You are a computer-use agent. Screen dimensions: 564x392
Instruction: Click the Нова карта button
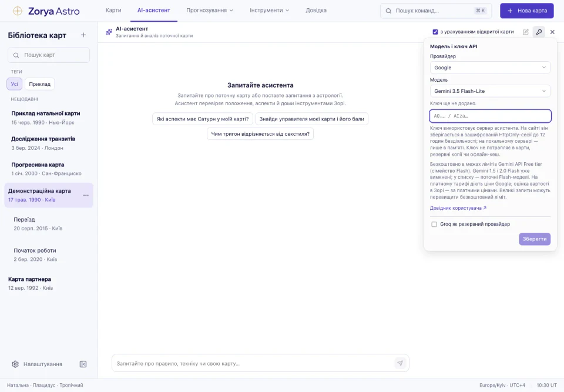tap(526, 11)
